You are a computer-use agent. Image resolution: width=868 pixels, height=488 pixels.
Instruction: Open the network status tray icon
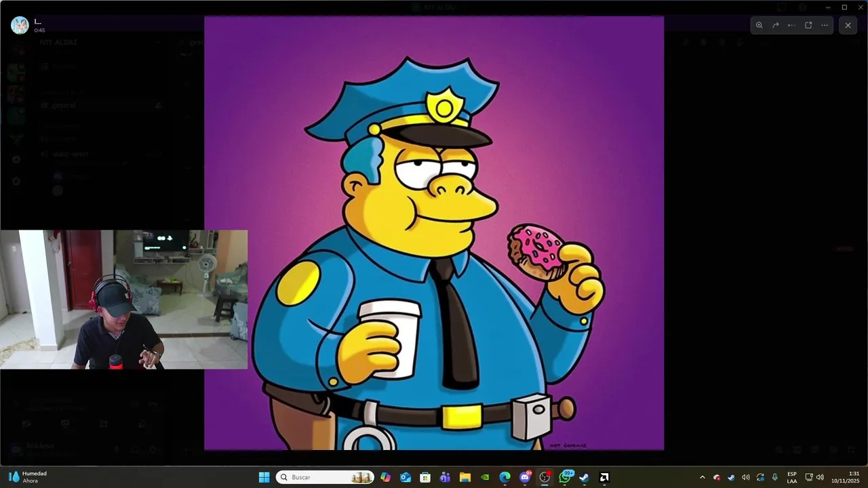[809, 477]
